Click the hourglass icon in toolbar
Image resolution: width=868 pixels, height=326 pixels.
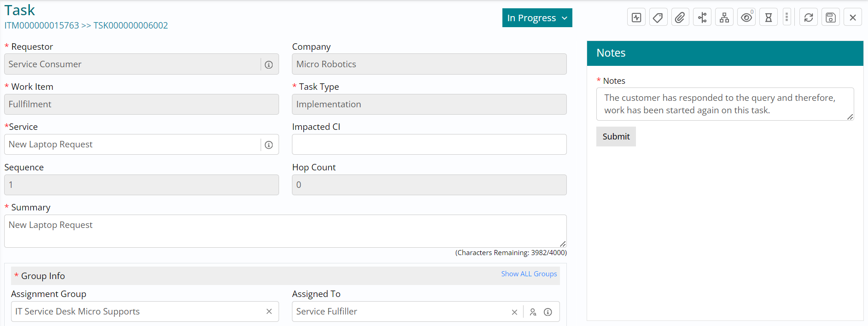tap(768, 17)
